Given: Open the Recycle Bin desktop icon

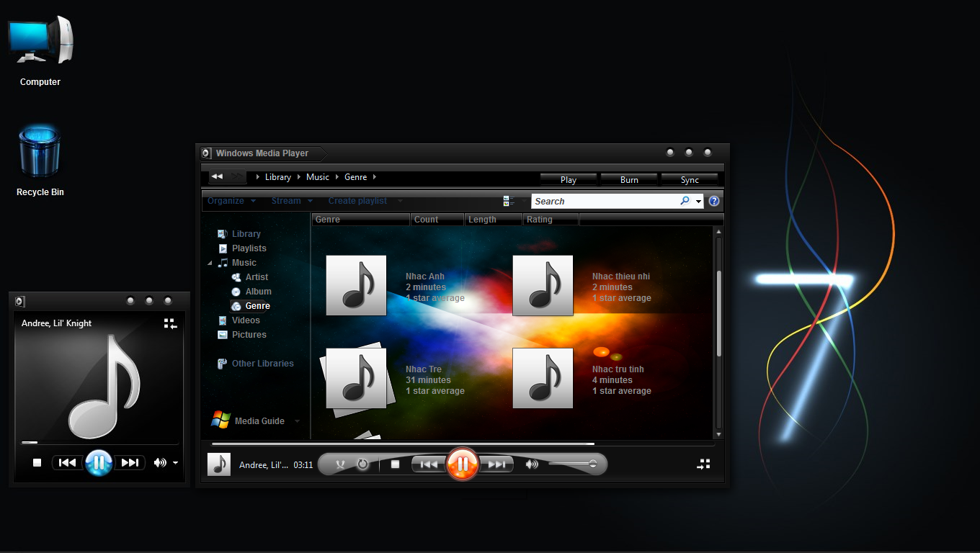Looking at the screenshot, I should (x=40, y=160).
